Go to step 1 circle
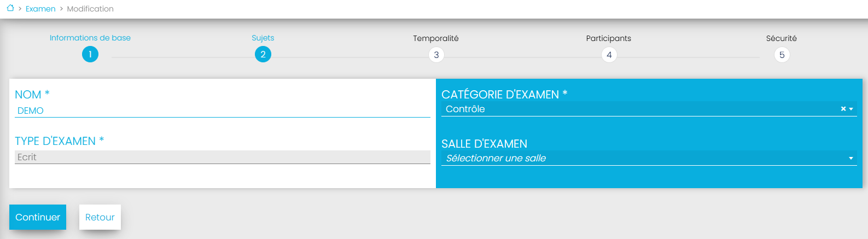 click(x=90, y=54)
